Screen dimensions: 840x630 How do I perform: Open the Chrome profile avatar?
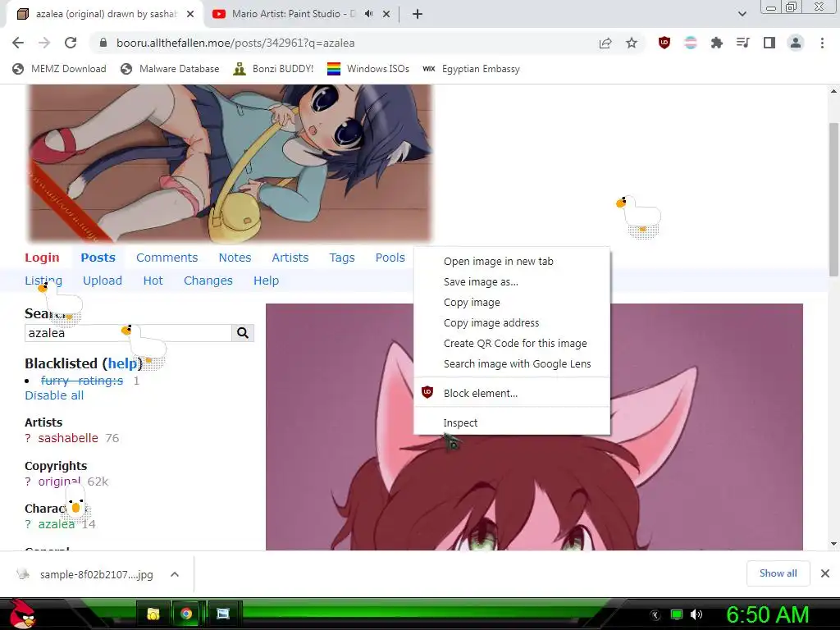(796, 43)
